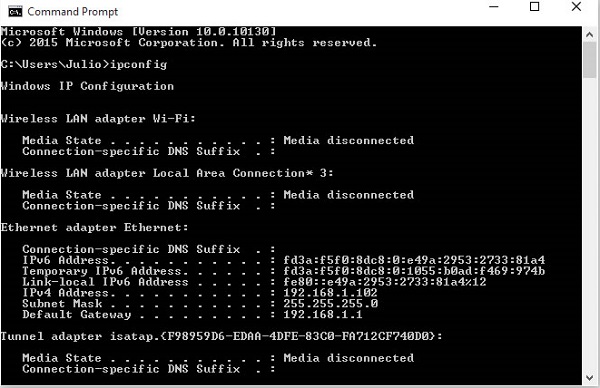Image resolution: width=600 pixels, height=388 pixels.
Task: Click the Wireless LAN adapter Wi-Fi heading
Action: [x=98, y=119]
